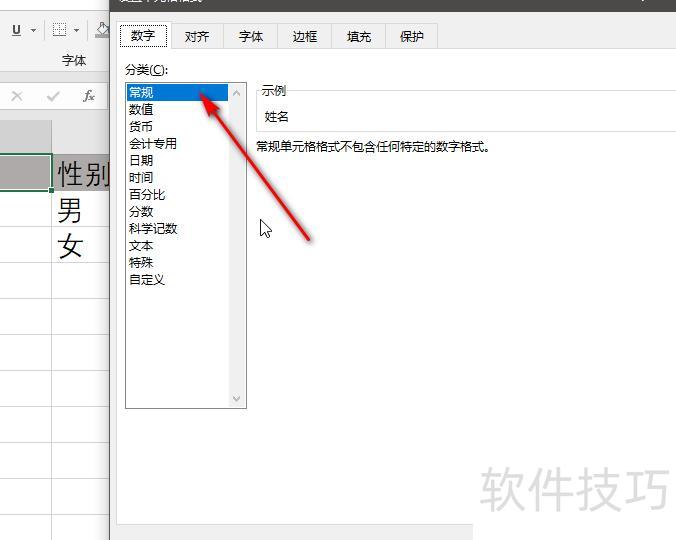Open the 字体 tab in the dialog
Viewport: 676px width, 540px height.
tap(251, 37)
